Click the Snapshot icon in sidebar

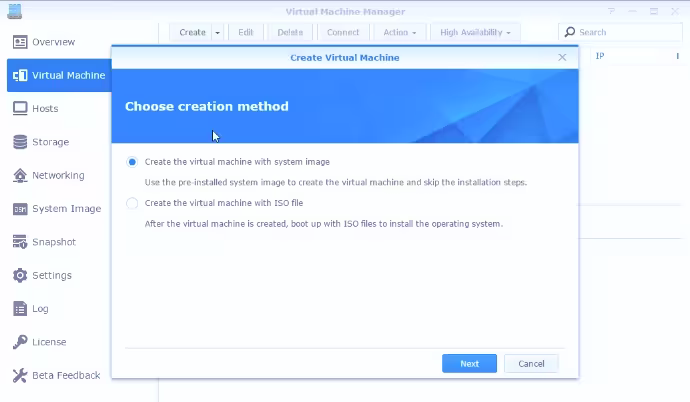20,242
